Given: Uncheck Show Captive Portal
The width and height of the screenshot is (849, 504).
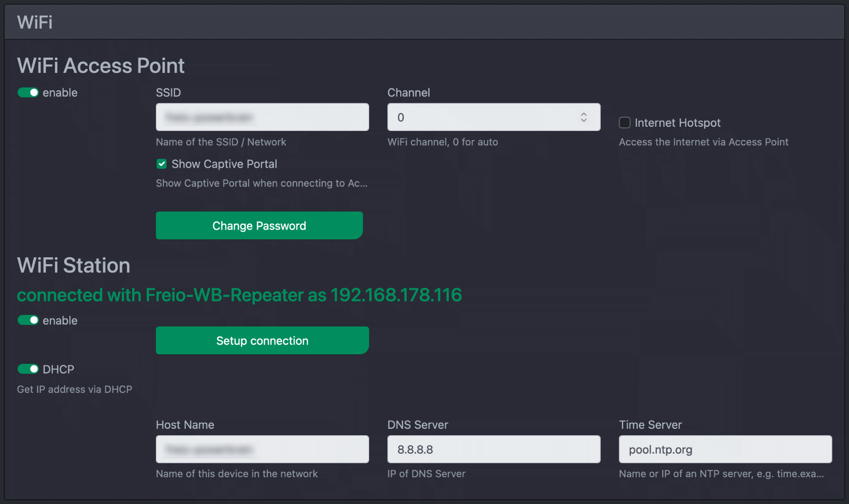Looking at the screenshot, I should point(161,164).
